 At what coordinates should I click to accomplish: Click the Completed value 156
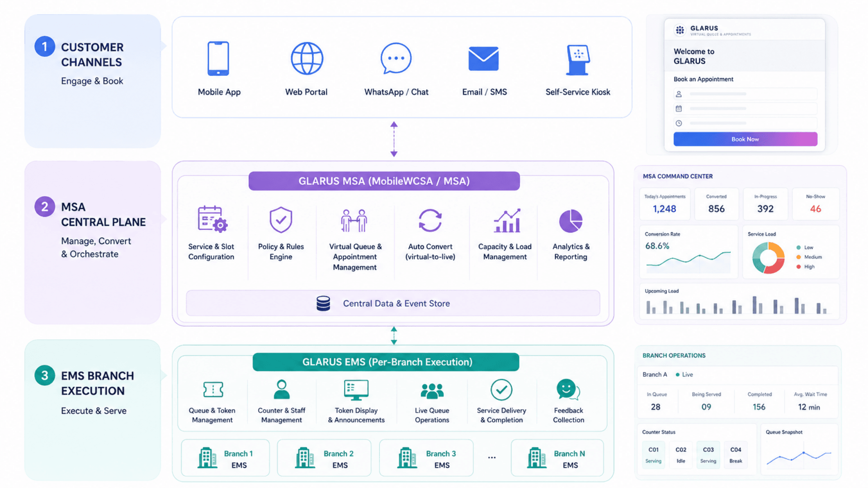(x=759, y=407)
